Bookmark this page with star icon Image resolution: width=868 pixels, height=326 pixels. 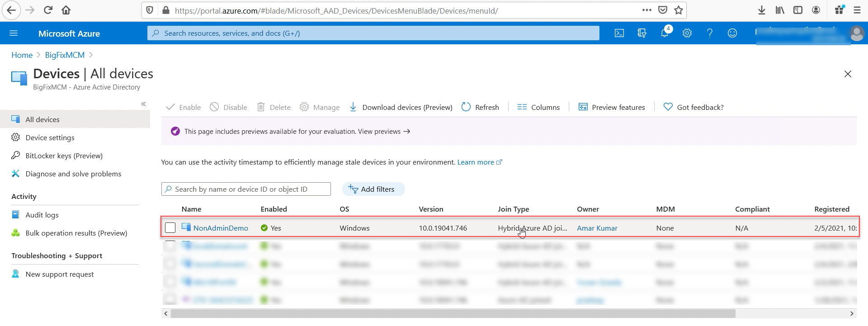(678, 10)
